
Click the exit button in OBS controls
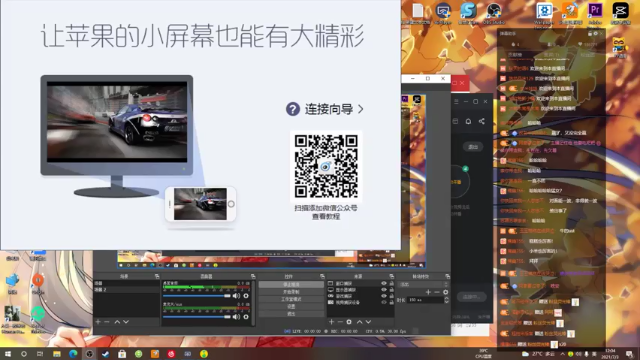291,314
